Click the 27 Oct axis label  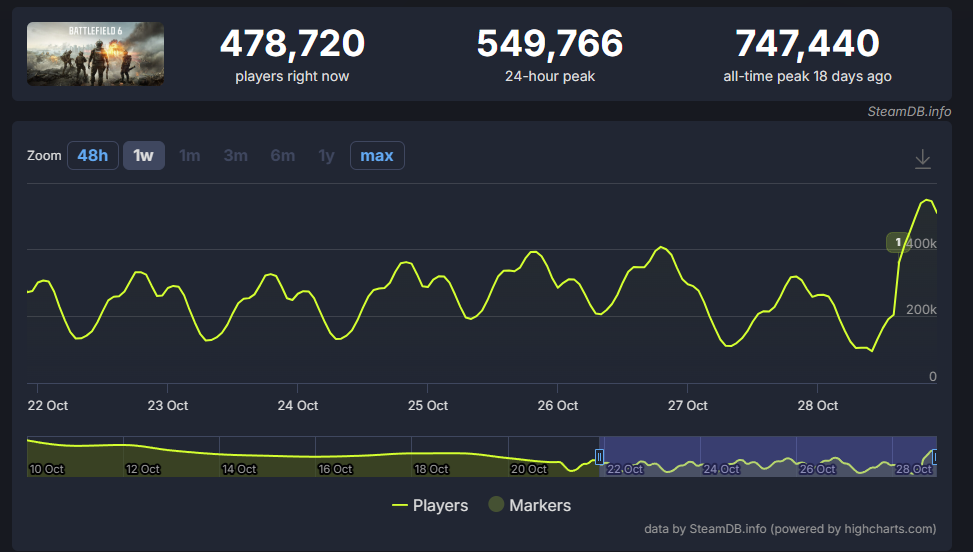pyautogui.click(x=688, y=406)
